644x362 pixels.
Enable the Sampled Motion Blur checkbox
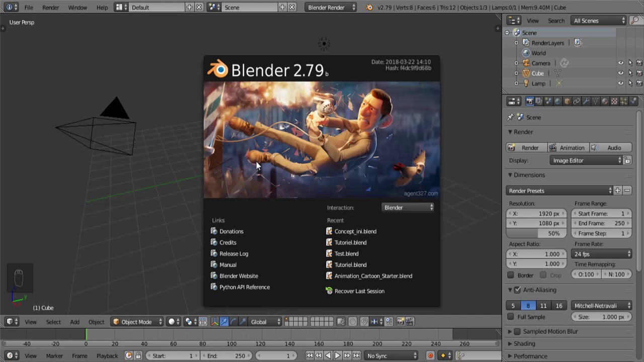click(517, 331)
